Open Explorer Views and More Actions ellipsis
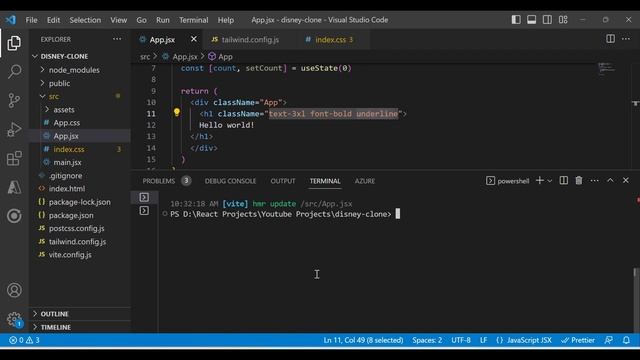Screen dimensions: 640x360 (x=117, y=39)
